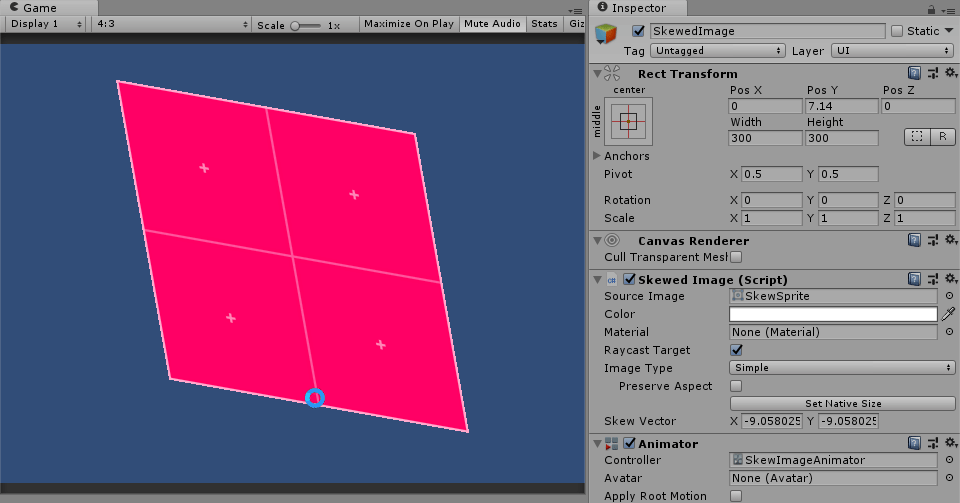Click the Height field showing 300
This screenshot has height=503, width=960.
click(x=842, y=138)
